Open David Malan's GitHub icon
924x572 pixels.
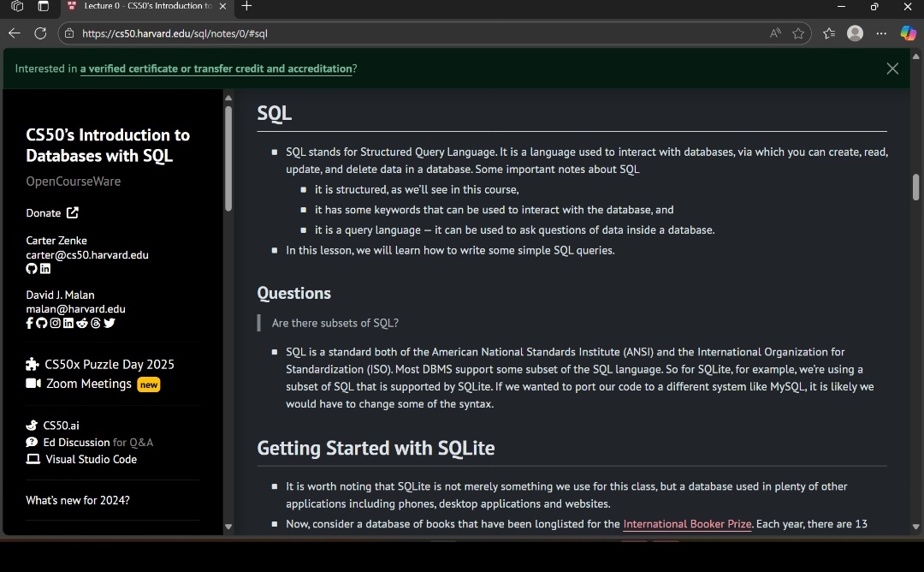pyautogui.click(x=41, y=323)
